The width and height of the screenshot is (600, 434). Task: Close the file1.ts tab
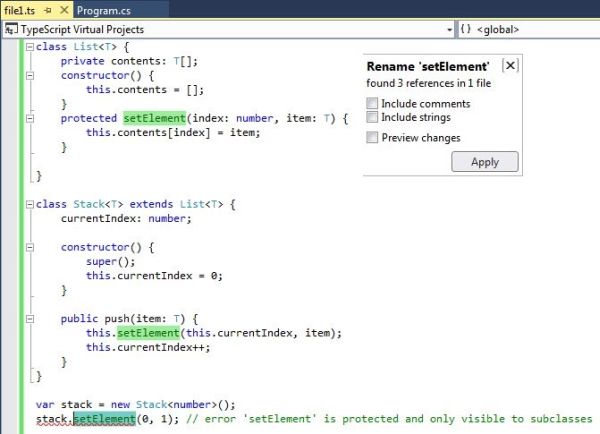coord(64,10)
